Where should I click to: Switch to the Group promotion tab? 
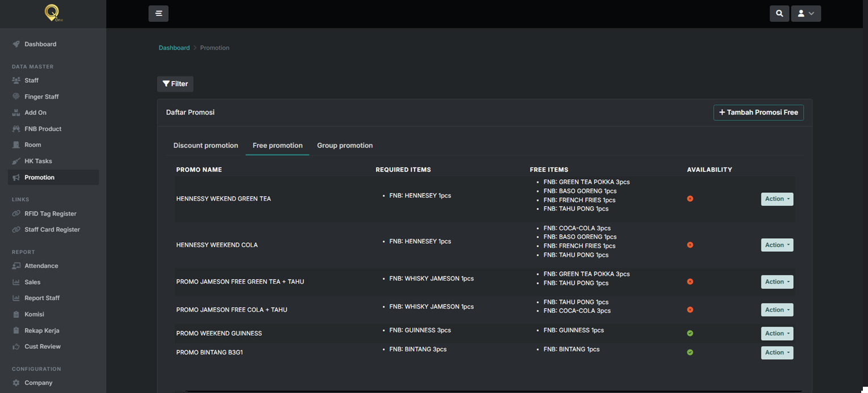pos(345,146)
